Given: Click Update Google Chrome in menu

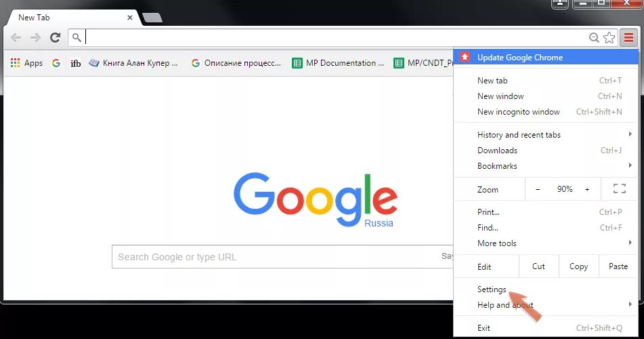Looking at the screenshot, I should pyautogui.click(x=546, y=57).
